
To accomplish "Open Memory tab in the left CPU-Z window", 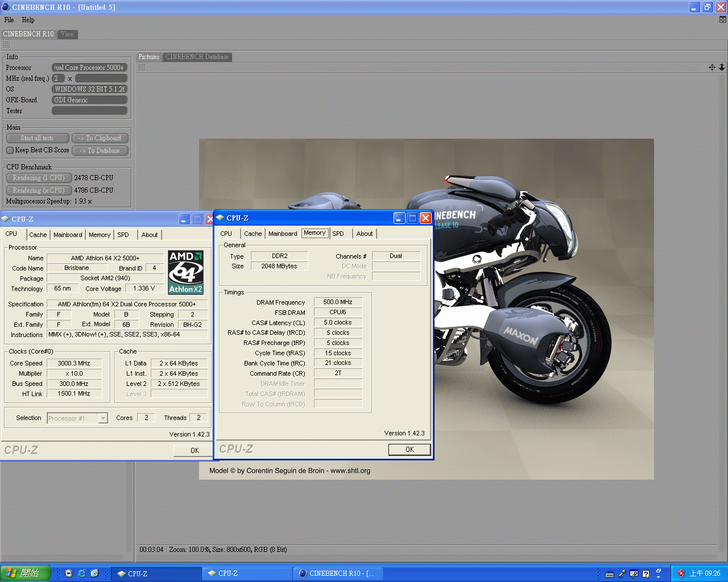I will 100,235.
